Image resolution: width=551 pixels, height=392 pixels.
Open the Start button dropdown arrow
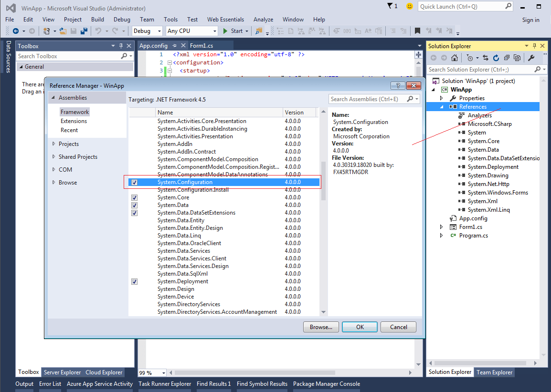[247, 31]
